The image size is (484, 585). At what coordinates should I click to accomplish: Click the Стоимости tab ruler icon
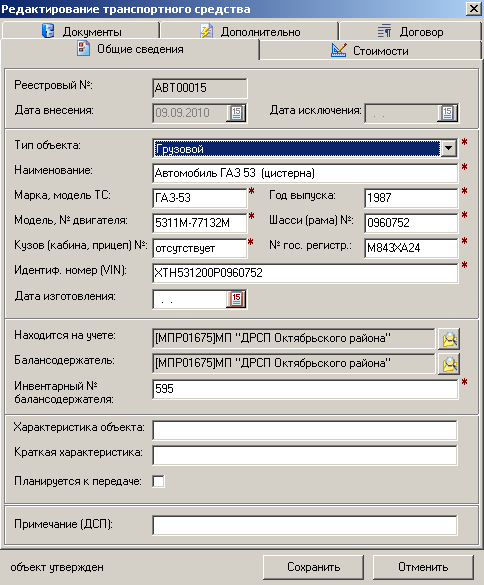[x=338, y=50]
